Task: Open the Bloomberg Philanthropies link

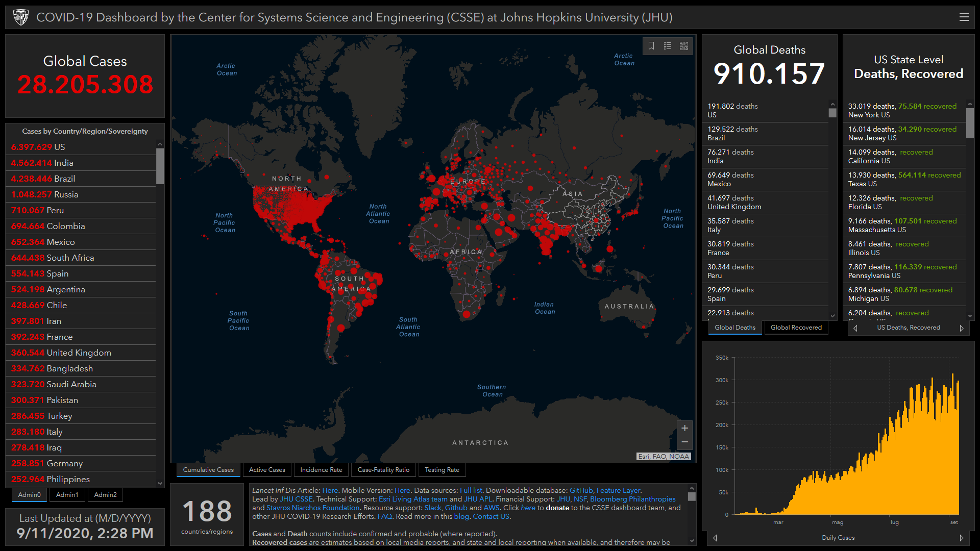Action: [632, 499]
